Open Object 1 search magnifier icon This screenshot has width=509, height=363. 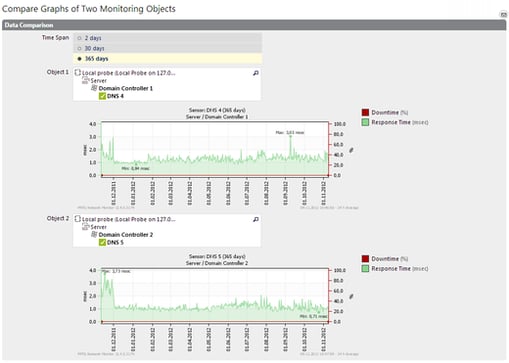coord(256,73)
